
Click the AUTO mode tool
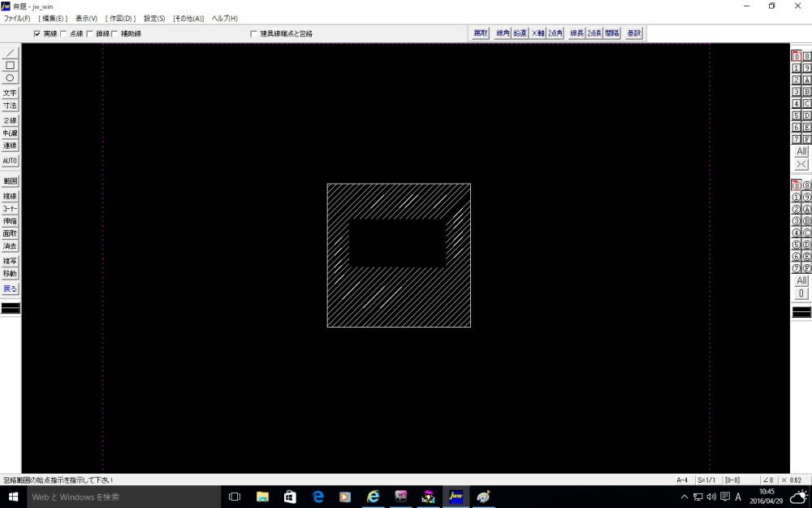click(x=10, y=161)
